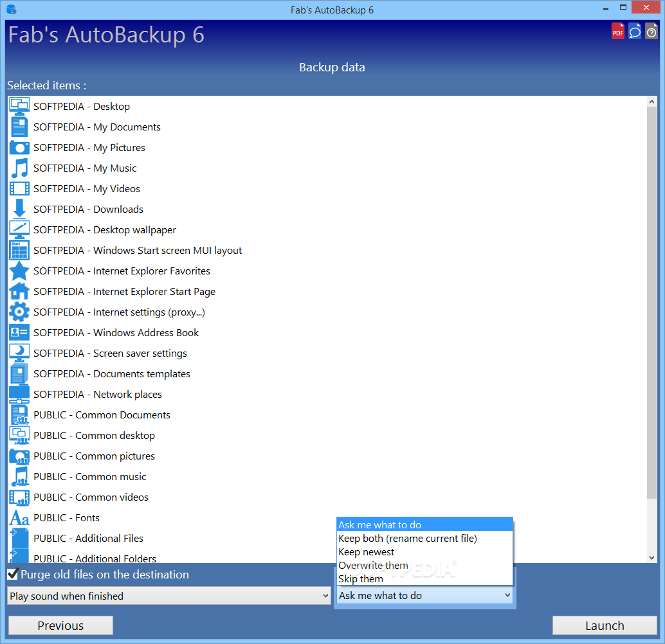Select SOFTPEDIA - Internet settings (proxy...) text
Image resolution: width=665 pixels, height=644 pixels.
pos(119,312)
